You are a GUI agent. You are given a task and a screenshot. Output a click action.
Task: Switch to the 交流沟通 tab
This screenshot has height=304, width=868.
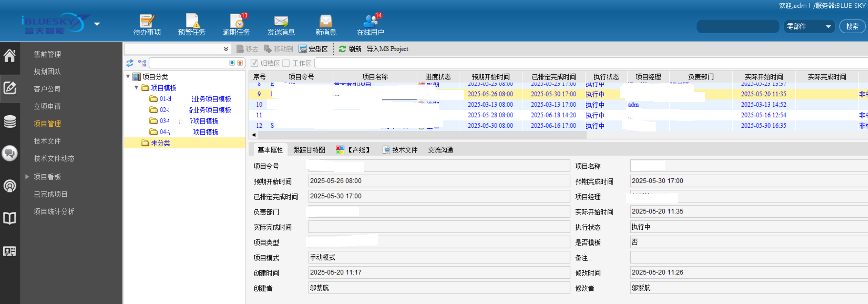(440, 150)
